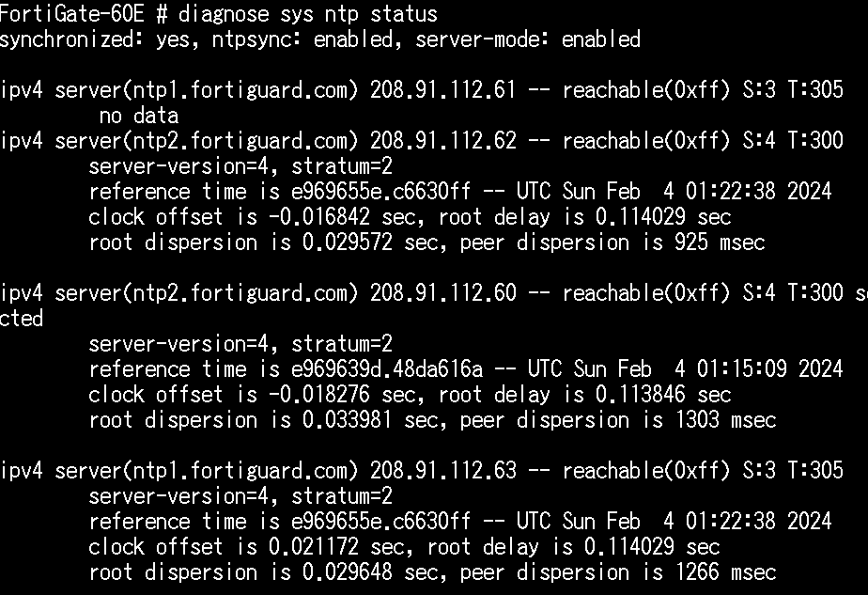Click the 'no data' line

[x=139, y=116]
